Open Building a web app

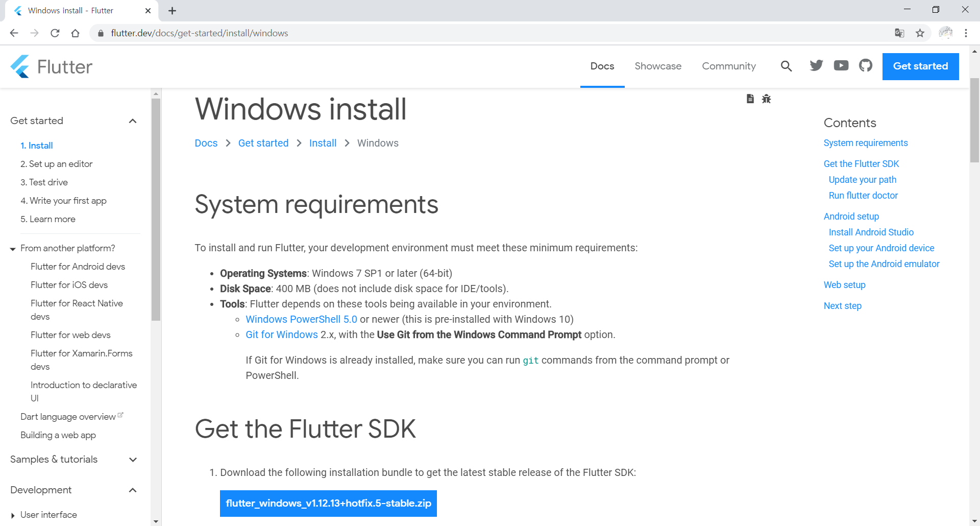58,435
